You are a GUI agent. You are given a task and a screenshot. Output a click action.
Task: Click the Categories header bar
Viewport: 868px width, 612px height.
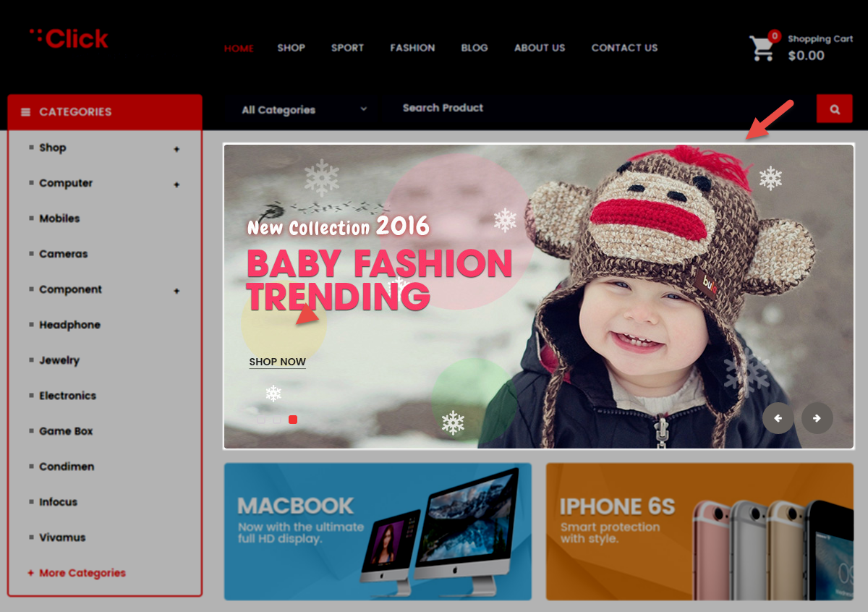tap(105, 112)
